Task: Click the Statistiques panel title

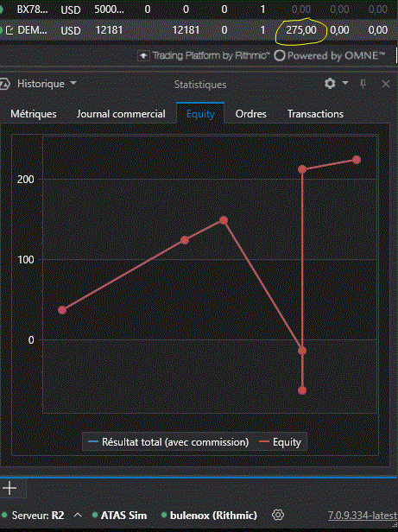Action: 200,85
